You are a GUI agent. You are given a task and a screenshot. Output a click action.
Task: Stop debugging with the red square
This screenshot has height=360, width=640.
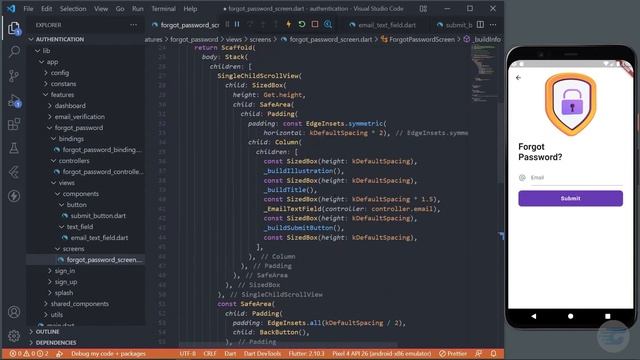tap(315, 24)
